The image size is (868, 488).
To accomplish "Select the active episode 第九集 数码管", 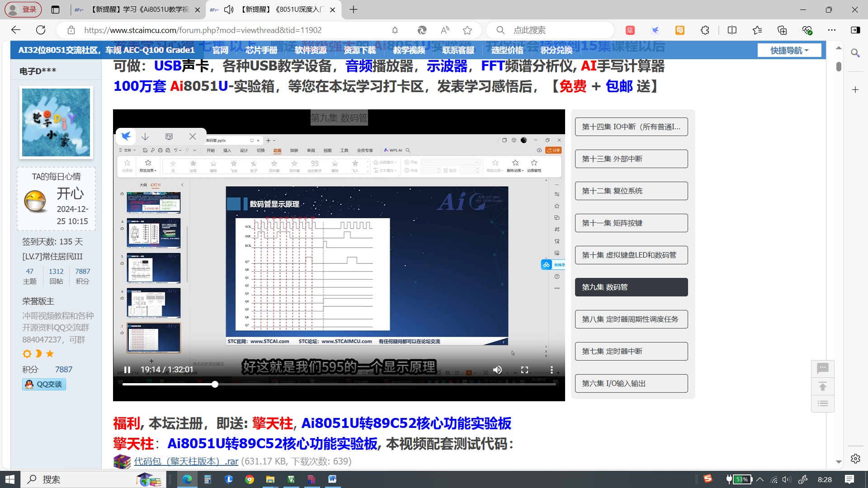I will (x=631, y=287).
